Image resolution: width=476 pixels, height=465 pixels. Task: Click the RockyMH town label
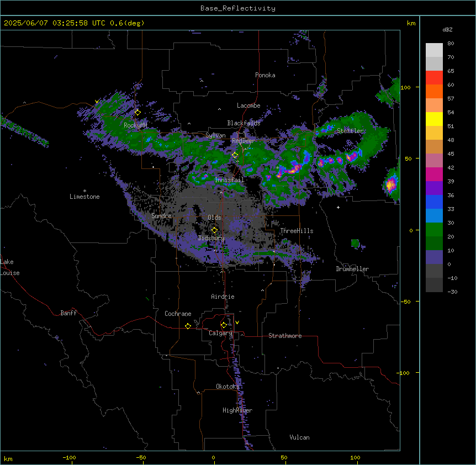coord(135,125)
